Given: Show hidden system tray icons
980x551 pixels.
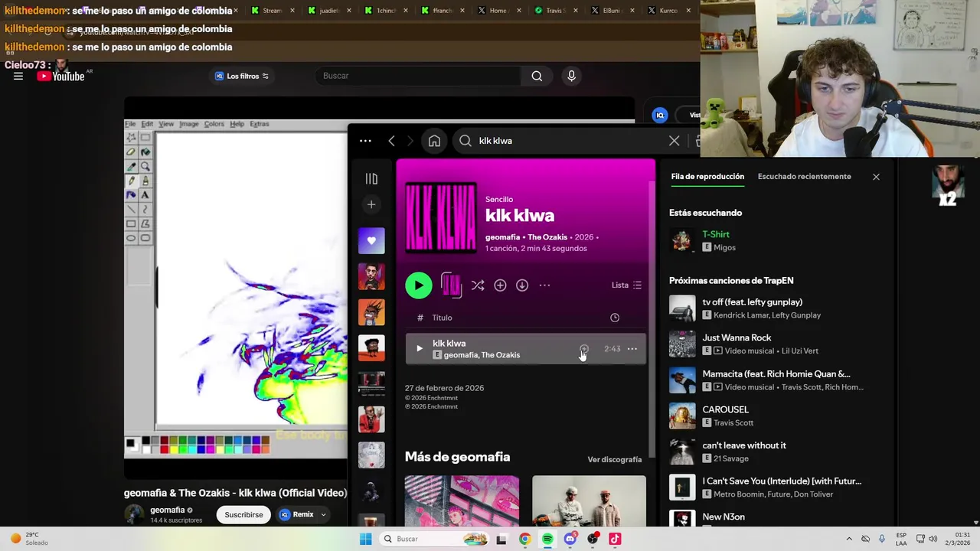Looking at the screenshot, I should tap(848, 539).
